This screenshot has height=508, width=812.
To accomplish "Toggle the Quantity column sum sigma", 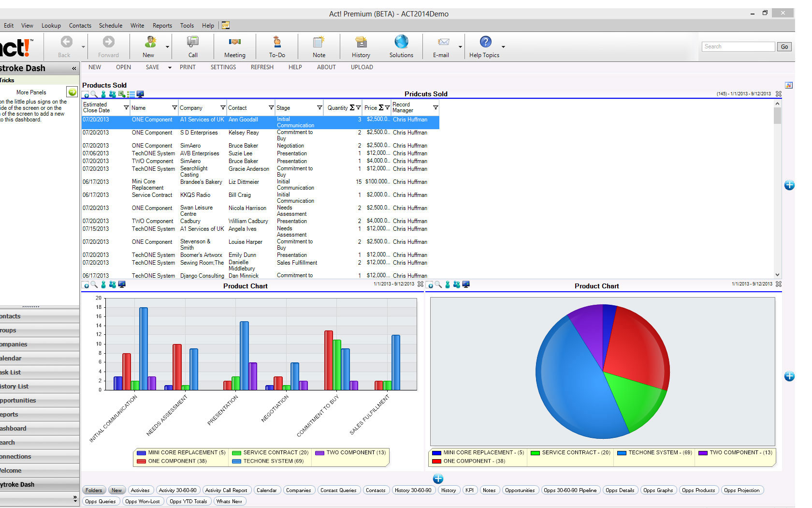I will coord(352,107).
